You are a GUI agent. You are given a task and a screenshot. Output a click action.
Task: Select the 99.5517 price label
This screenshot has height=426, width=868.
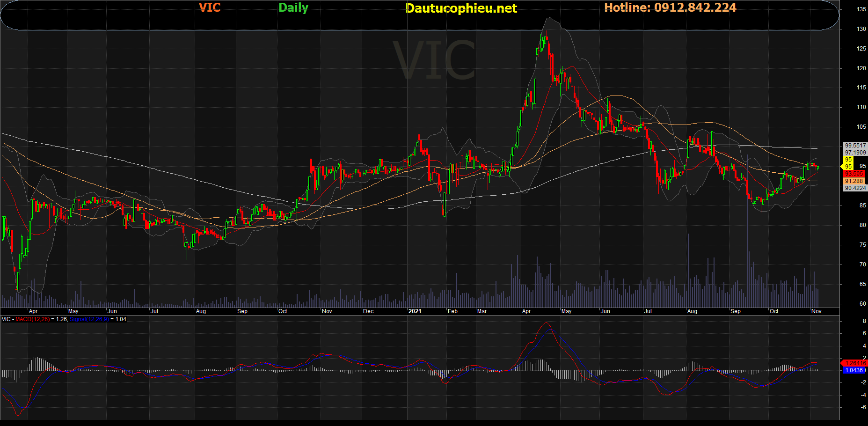point(855,146)
